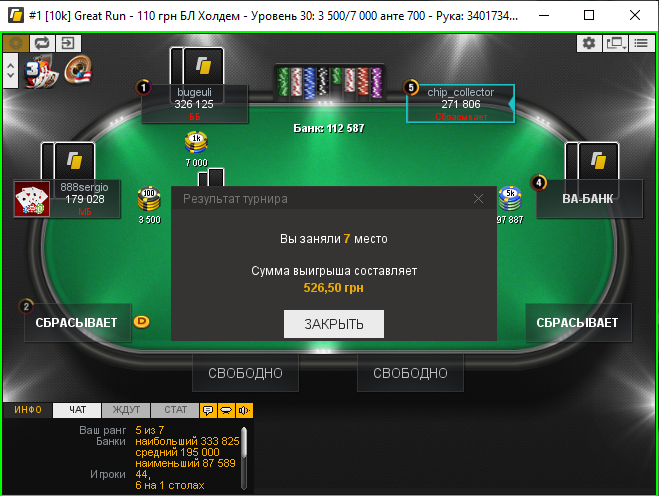659x496 pixels.
Task: Open the settings gear icon
Action: pos(589,43)
